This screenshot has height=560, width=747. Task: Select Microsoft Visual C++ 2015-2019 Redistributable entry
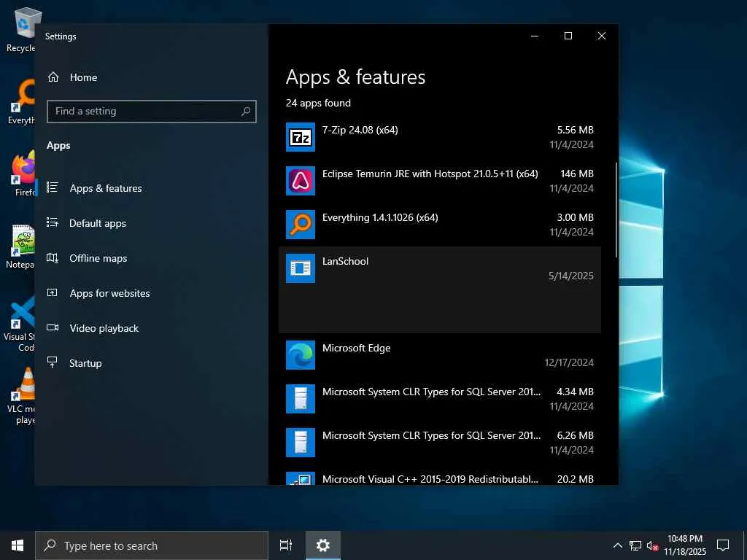(x=430, y=479)
